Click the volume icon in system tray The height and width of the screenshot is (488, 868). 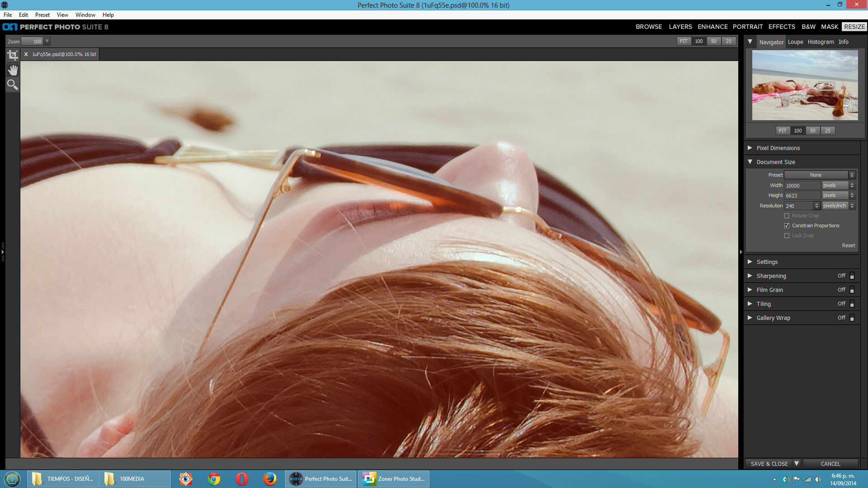[818, 479]
